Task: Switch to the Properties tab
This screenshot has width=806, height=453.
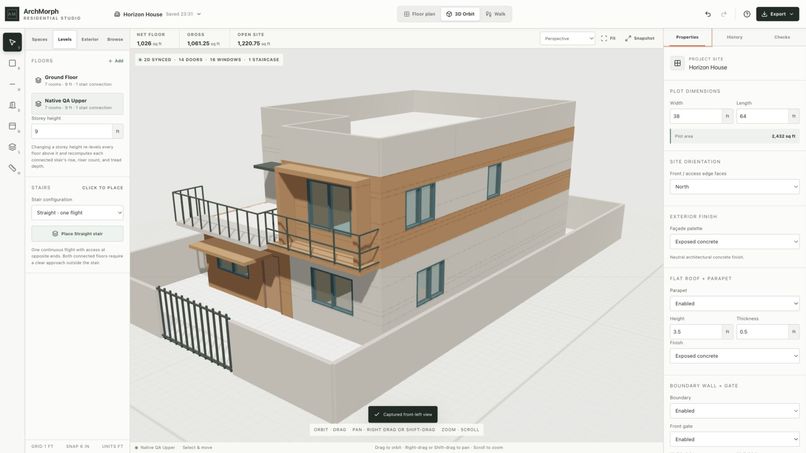Action: 687,38
